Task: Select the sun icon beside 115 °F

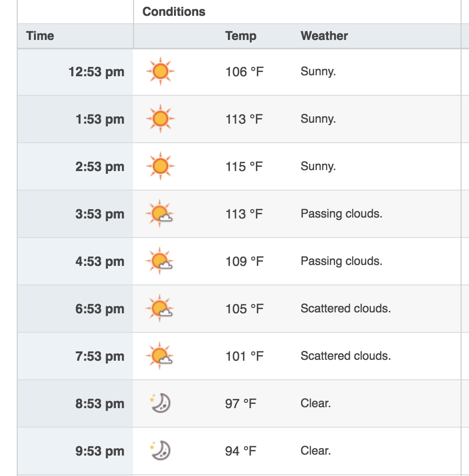Action: pyautogui.click(x=161, y=166)
